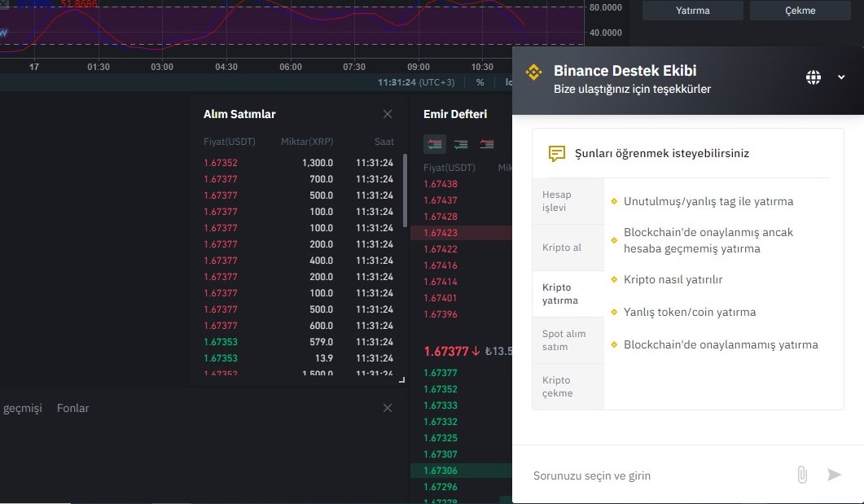Click sell order price 1.67428
This screenshot has width=864, height=504.
441,217
